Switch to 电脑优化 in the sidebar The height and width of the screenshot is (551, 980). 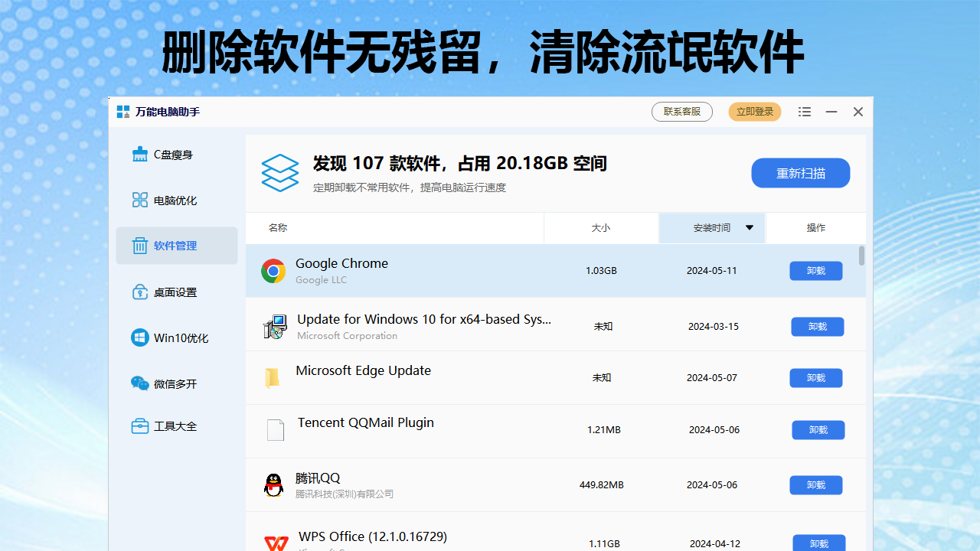point(177,201)
